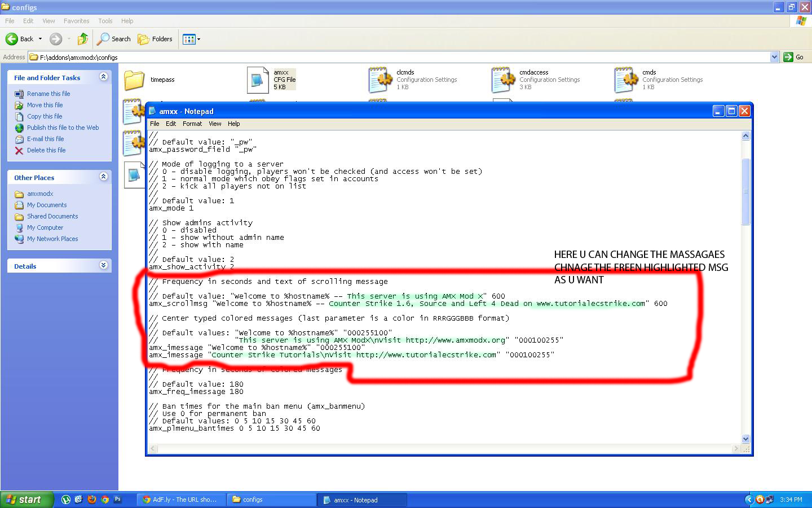Viewport: 812px width, 508px height.
Task: Click the amx_show_activity 2 line
Action: click(192, 266)
